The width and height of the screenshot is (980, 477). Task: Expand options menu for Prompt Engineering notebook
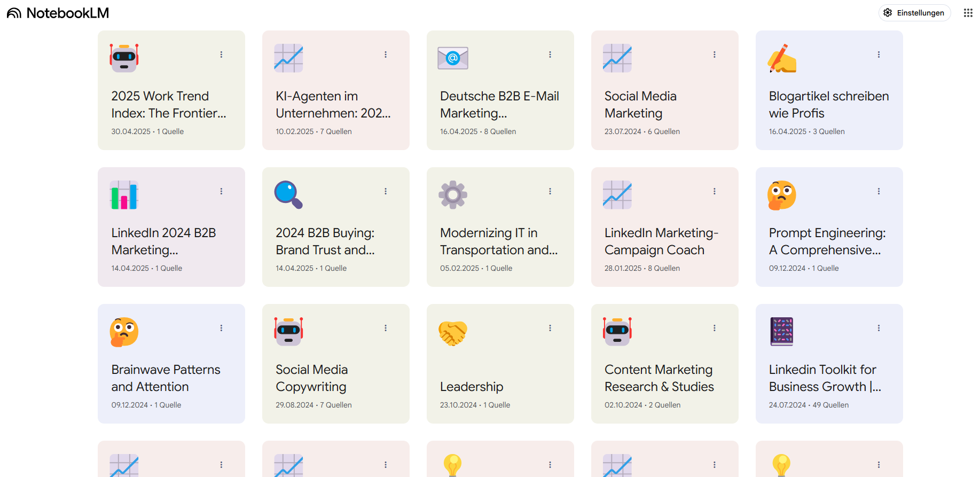tap(879, 191)
